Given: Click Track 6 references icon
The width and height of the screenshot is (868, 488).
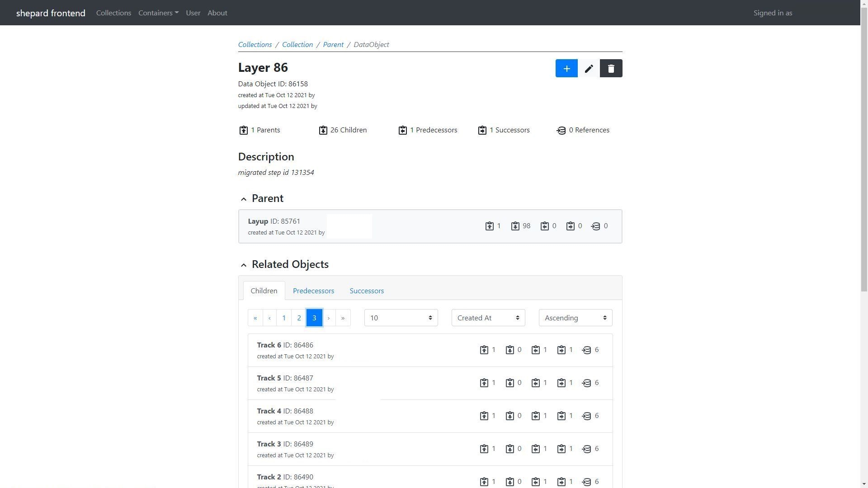Looking at the screenshot, I should pyautogui.click(x=586, y=350).
